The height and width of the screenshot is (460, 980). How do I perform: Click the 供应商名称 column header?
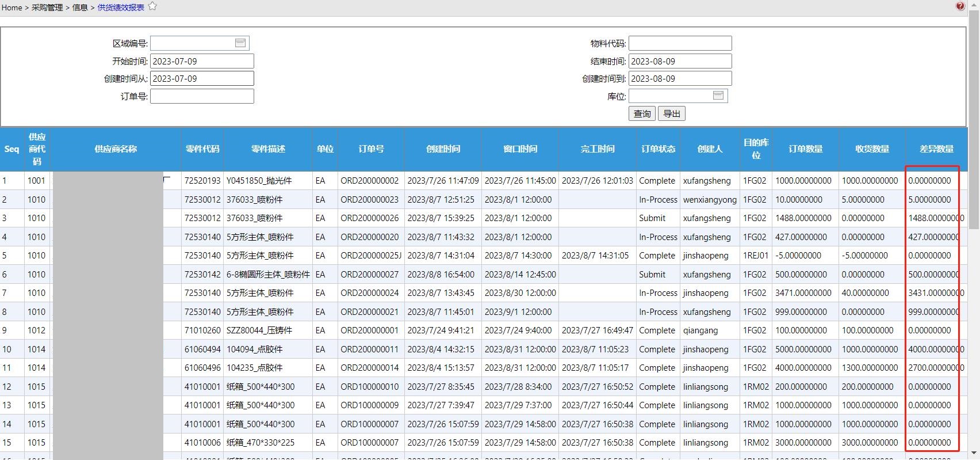(116, 149)
